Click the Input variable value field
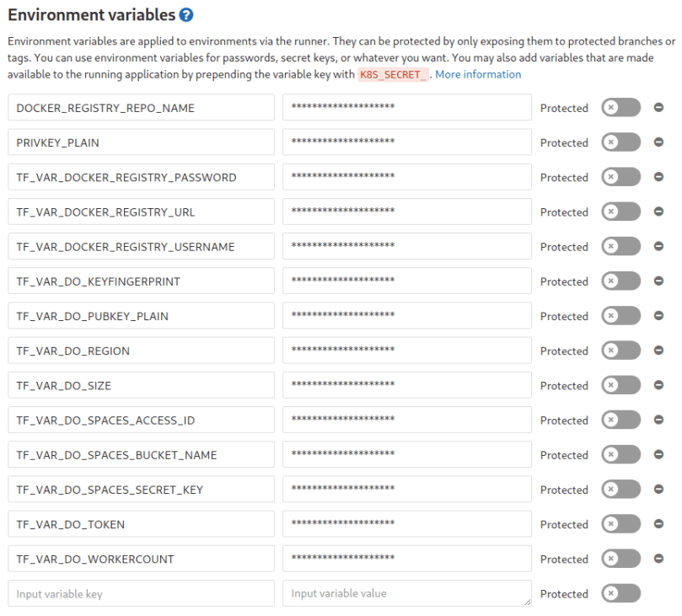 point(406,593)
